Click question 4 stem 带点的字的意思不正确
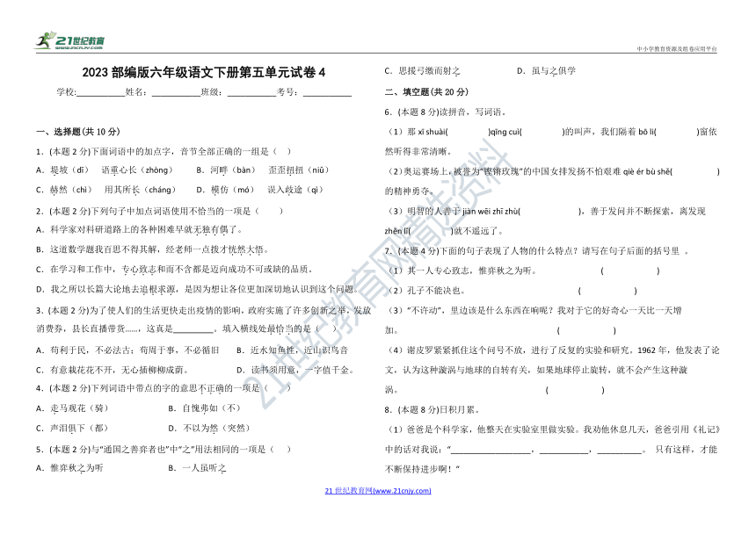This screenshot has width=756, height=534. tap(164, 388)
